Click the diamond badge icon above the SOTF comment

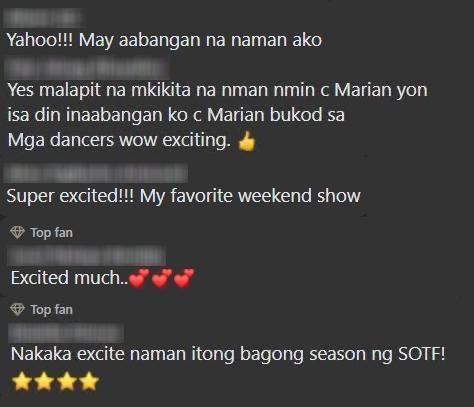pyautogui.click(x=17, y=309)
